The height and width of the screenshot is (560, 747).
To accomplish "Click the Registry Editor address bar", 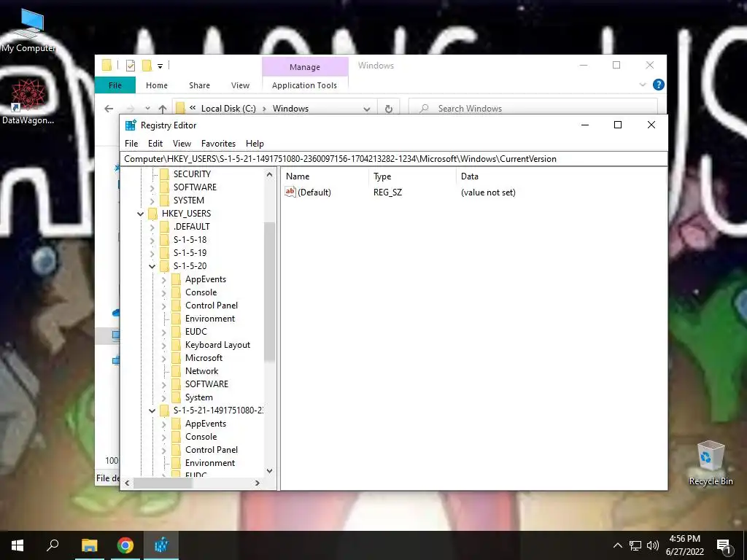I will 393,159.
